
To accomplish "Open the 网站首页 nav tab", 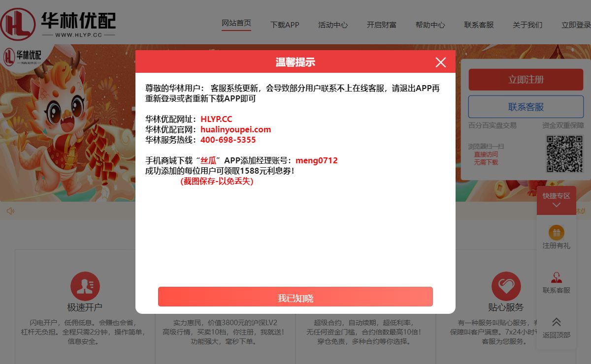I will pyautogui.click(x=236, y=24).
